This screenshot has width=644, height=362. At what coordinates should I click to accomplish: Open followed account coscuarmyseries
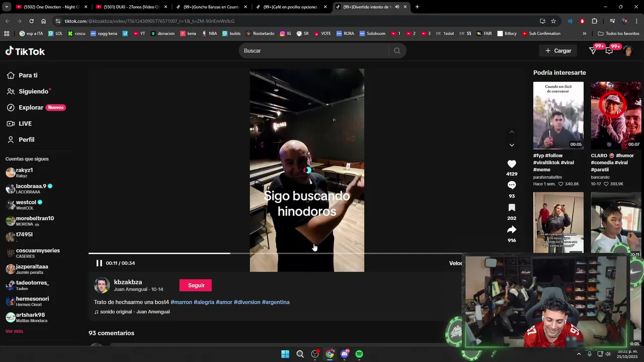(x=33, y=253)
